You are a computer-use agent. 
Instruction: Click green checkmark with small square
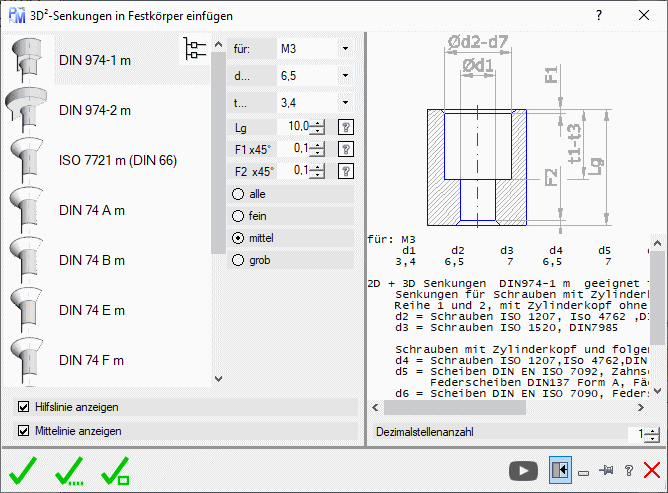coord(116,469)
